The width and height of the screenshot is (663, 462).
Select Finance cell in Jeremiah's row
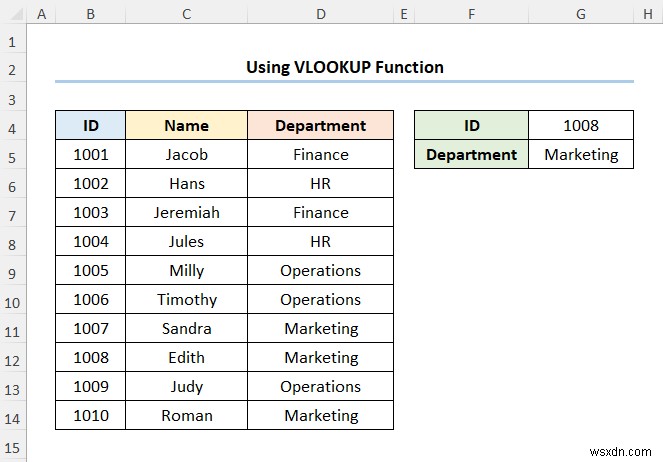321,212
